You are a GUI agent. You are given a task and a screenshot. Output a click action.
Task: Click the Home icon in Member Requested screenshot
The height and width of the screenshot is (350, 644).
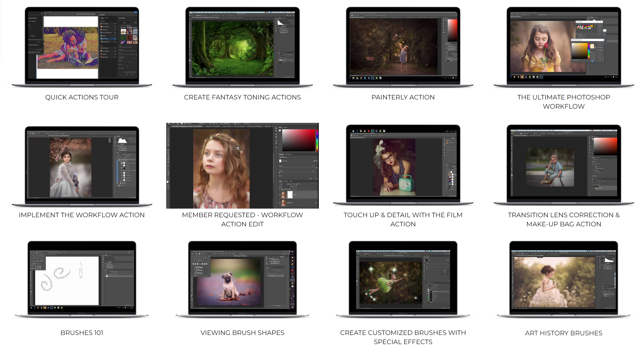click(169, 124)
